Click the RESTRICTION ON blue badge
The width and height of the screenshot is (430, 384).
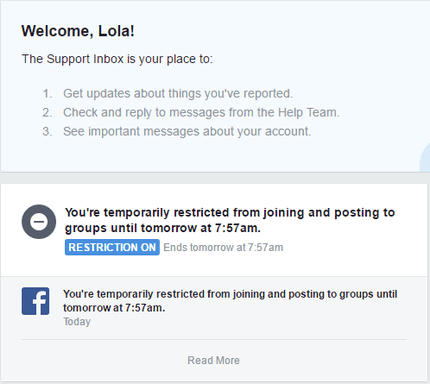tap(112, 247)
